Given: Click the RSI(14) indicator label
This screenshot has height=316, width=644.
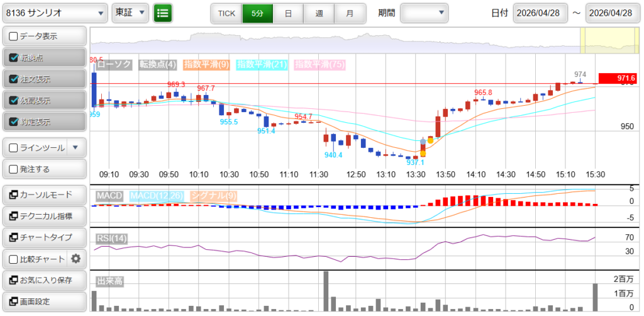Looking at the screenshot, I should click(112, 238).
